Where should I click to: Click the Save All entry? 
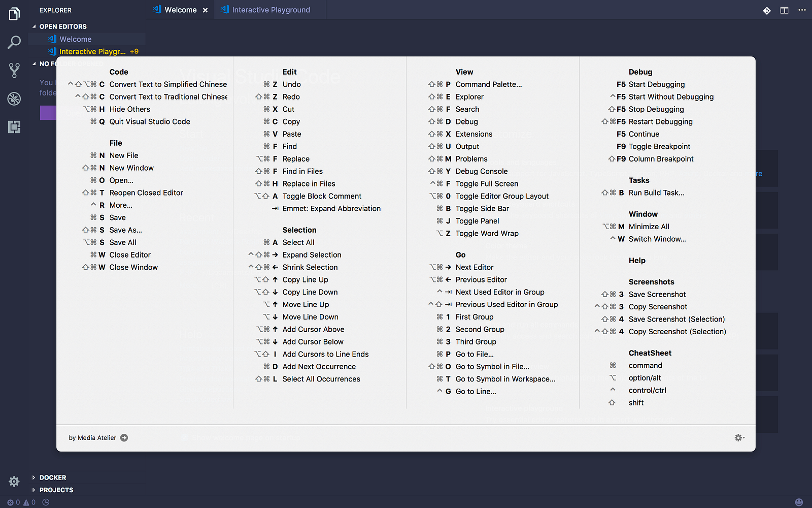(x=123, y=242)
